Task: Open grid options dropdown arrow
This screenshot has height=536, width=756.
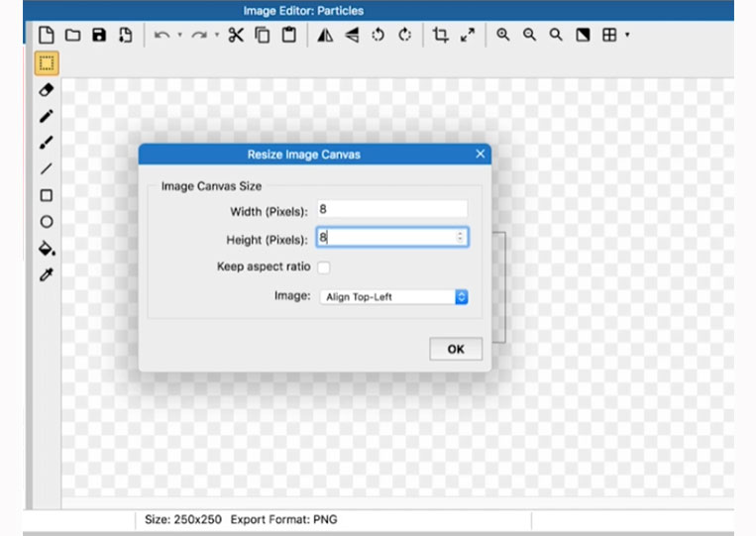Action: (627, 35)
